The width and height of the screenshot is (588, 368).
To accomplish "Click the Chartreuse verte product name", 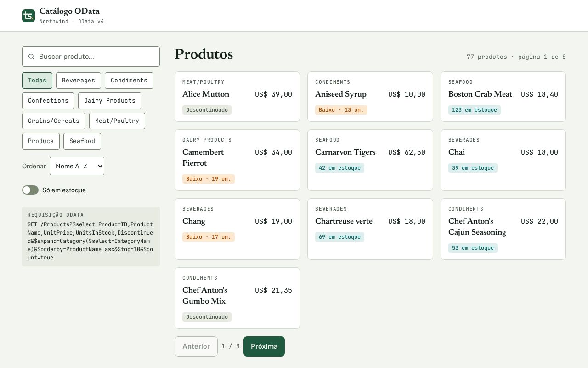I will (x=344, y=221).
